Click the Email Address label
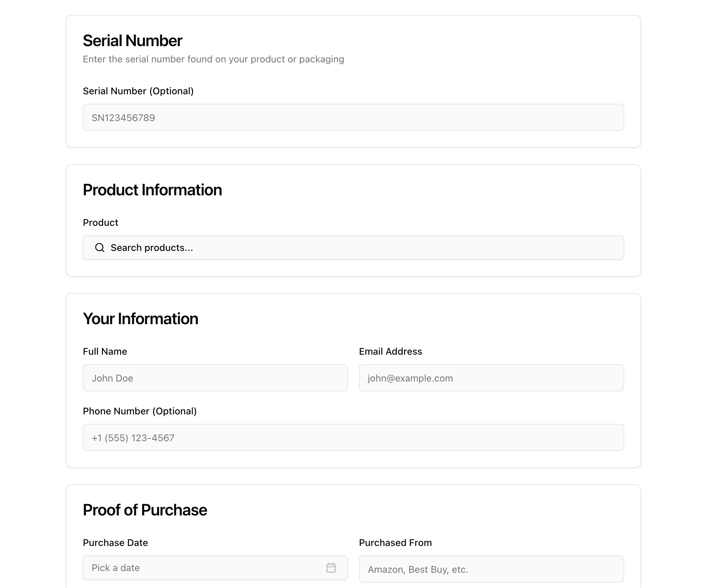Screen dimensions: 709x588 coord(390,351)
